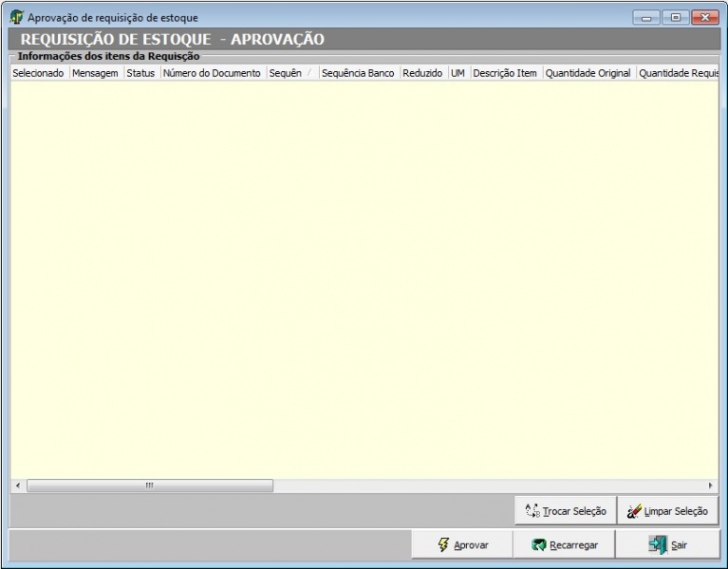
Task: Click the UM column header
Action: click(x=457, y=73)
